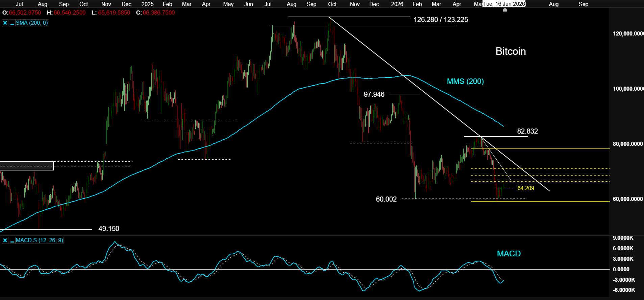This screenshot has width=644, height=300.
Task: Click the 2025 year label on the time axis
Action: pyautogui.click(x=147, y=4)
